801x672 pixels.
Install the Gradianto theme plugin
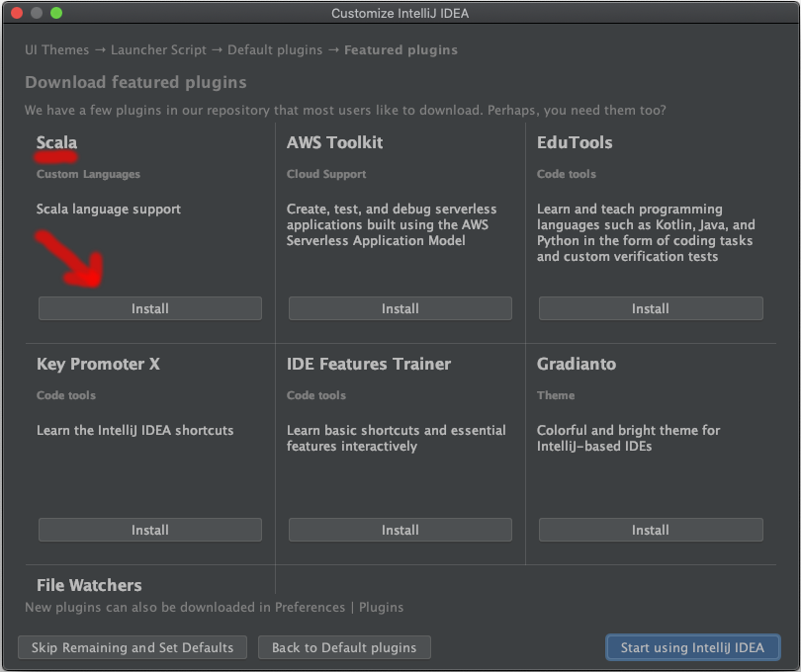tap(650, 530)
